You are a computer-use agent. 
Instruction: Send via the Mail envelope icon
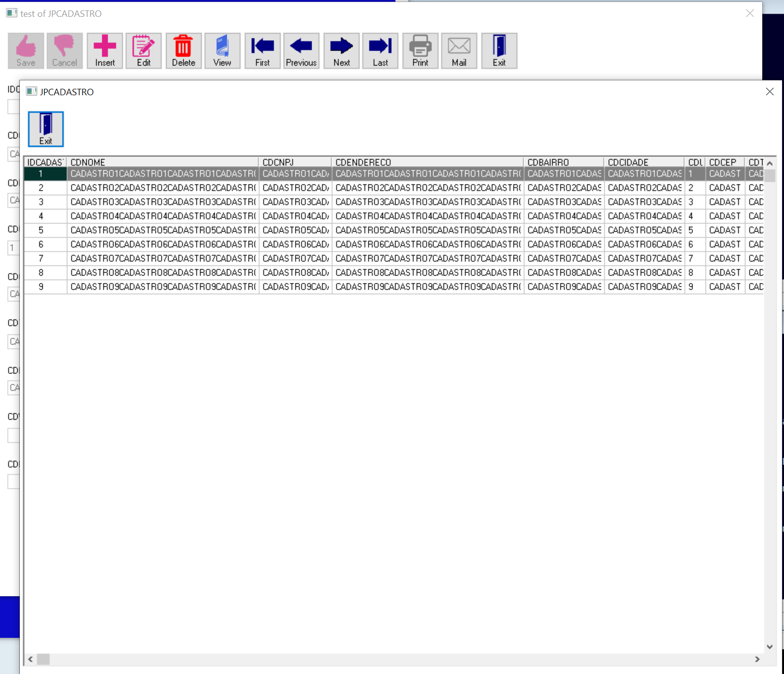pyautogui.click(x=459, y=51)
